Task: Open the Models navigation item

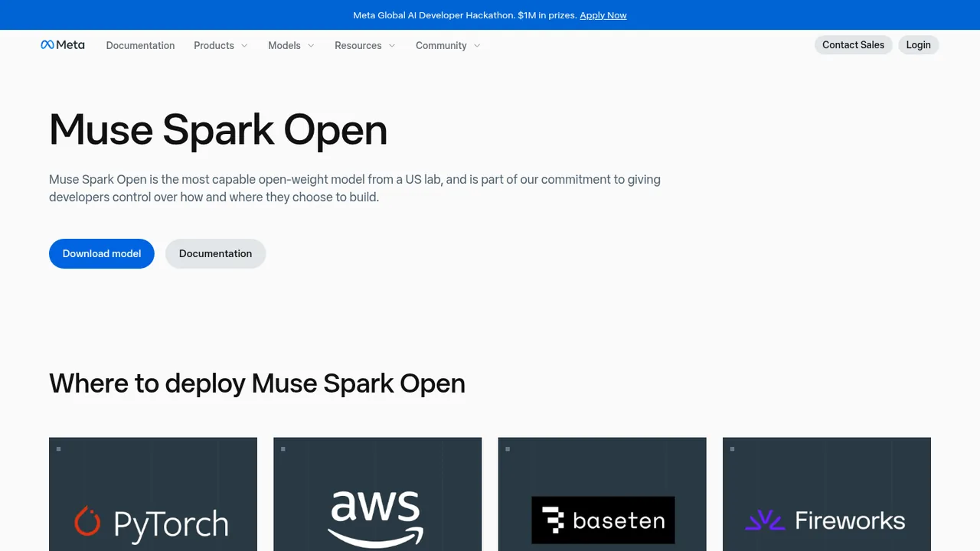Action: tap(284, 46)
